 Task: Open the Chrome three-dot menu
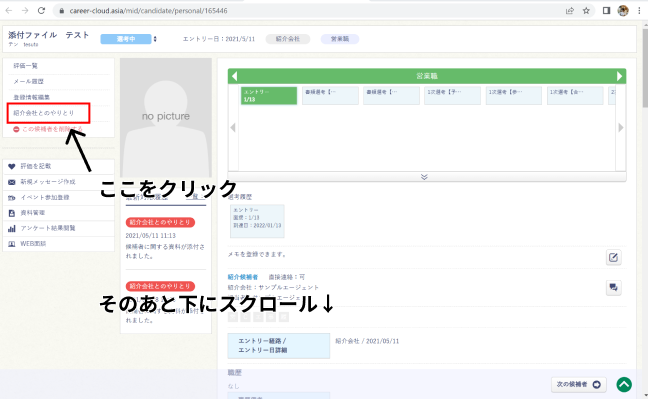coord(639,11)
